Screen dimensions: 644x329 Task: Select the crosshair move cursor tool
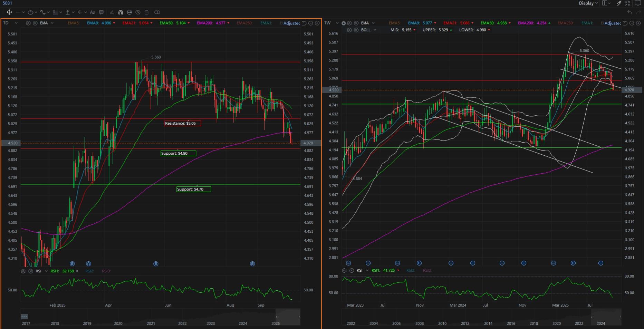(x=9, y=12)
